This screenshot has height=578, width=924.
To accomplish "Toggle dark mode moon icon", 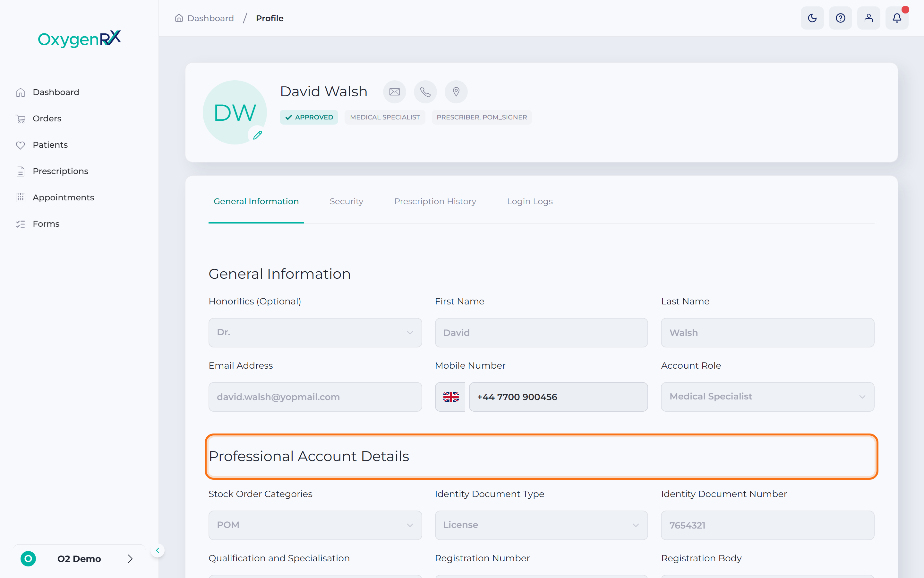I will tap(812, 18).
